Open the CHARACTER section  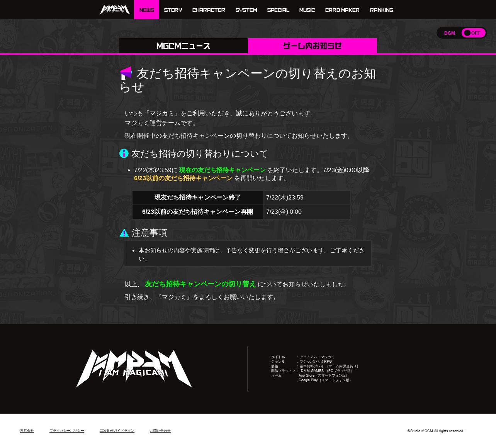coord(209,10)
